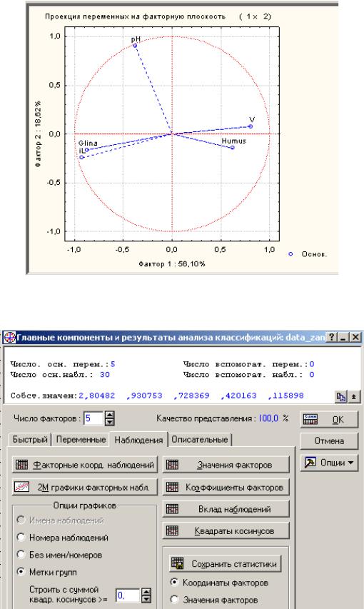
Task: Click the sum of squared cosines field
Action: [x=128, y=595]
